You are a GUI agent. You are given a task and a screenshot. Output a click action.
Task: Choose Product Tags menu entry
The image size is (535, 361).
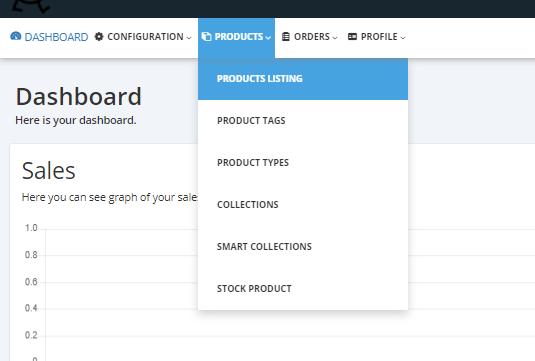pyautogui.click(x=303, y=121)
